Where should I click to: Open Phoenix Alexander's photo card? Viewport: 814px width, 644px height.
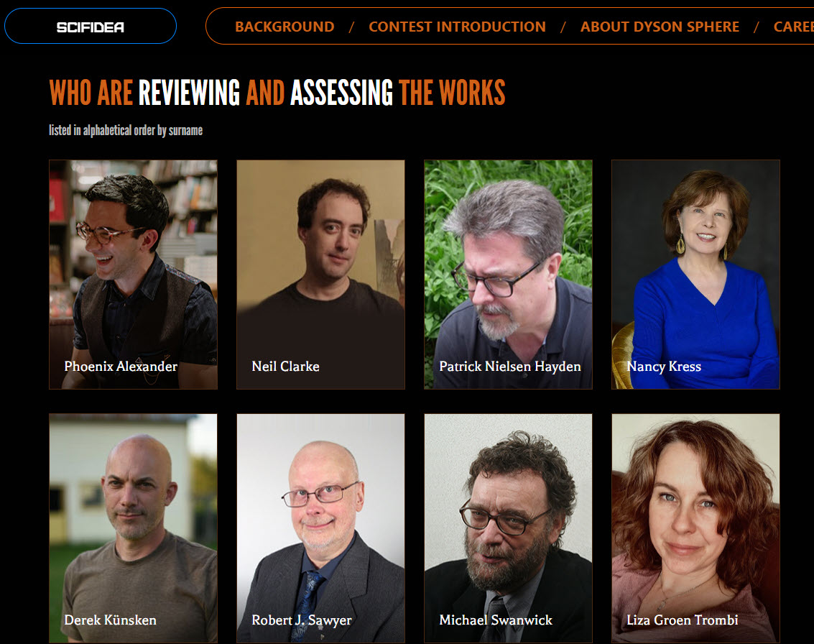click(134, 275)
